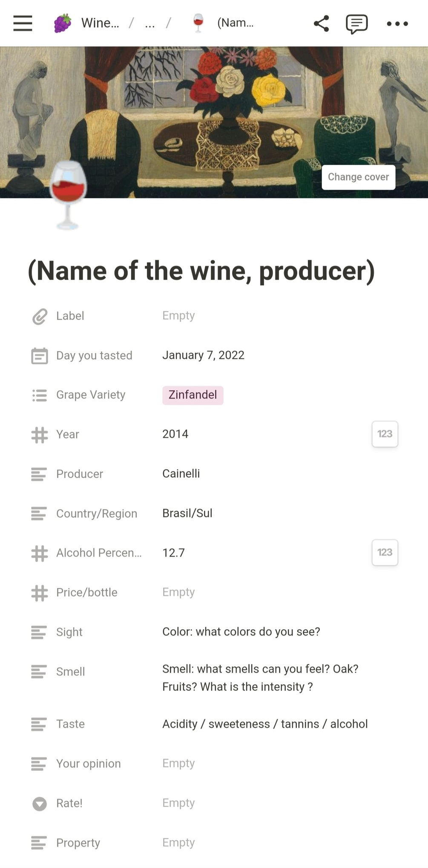Image resolution: width=428 pixels, height=868 pixels.
Task: Open the January 7, 2022 date picker
Action: [203, 355]
